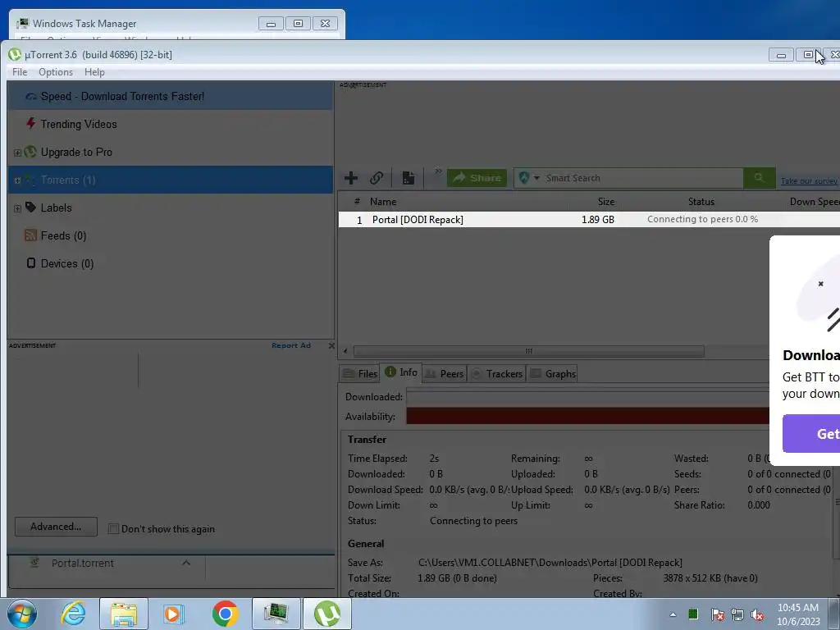This screenshot has width=840, height=630.
Task: Open the Help menu
Action: pyautogui.click(x=94, y=72)
